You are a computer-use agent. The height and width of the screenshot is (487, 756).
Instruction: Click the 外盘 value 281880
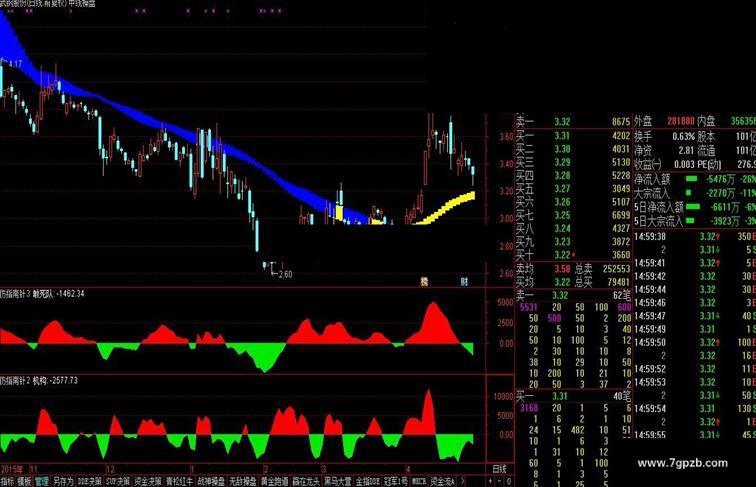tap(681, 121)
